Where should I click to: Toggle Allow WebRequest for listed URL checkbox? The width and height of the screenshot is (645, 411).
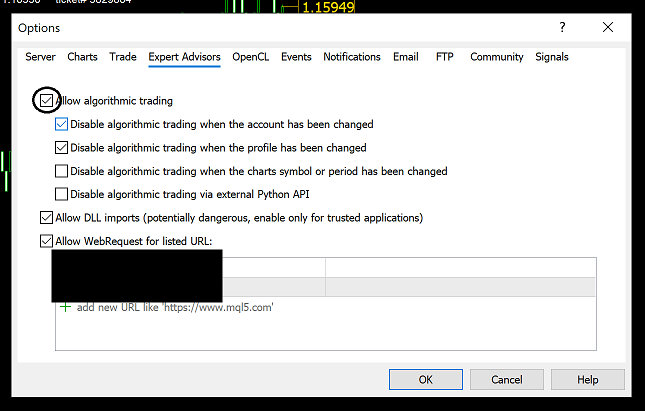pos(46,241)
